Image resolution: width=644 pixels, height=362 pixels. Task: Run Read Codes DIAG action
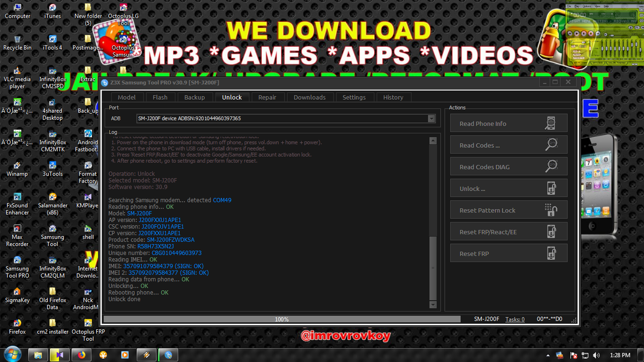pyautogui.click(x=509, y=166)
